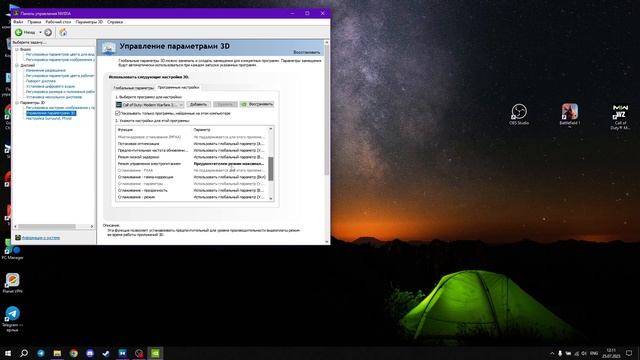Click the Forward arrow toolbar button

tap(48, 32)
